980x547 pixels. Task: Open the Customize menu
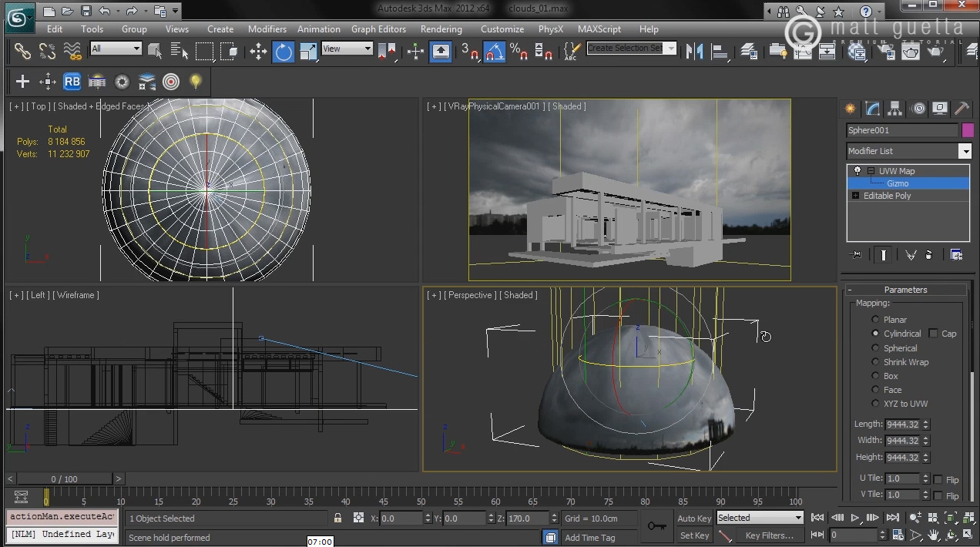coord(502,29)
